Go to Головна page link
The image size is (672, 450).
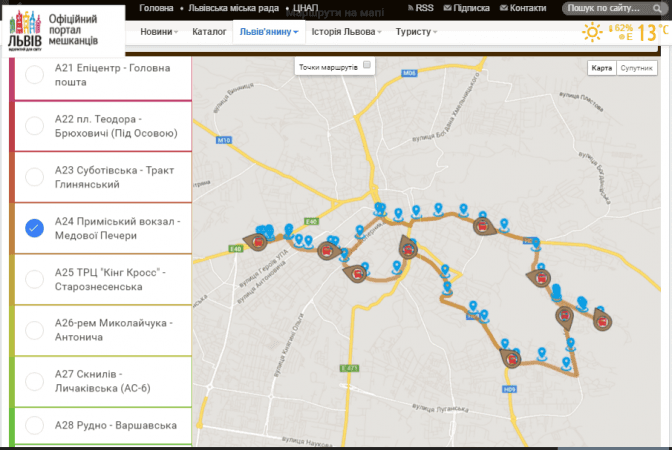click(x=156, y=8)
